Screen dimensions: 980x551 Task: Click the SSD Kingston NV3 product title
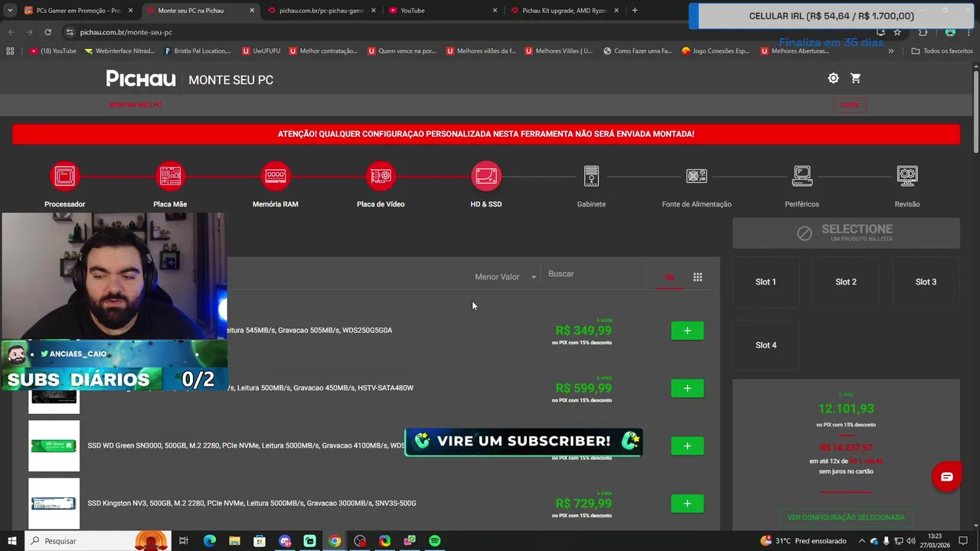[252, 504]
